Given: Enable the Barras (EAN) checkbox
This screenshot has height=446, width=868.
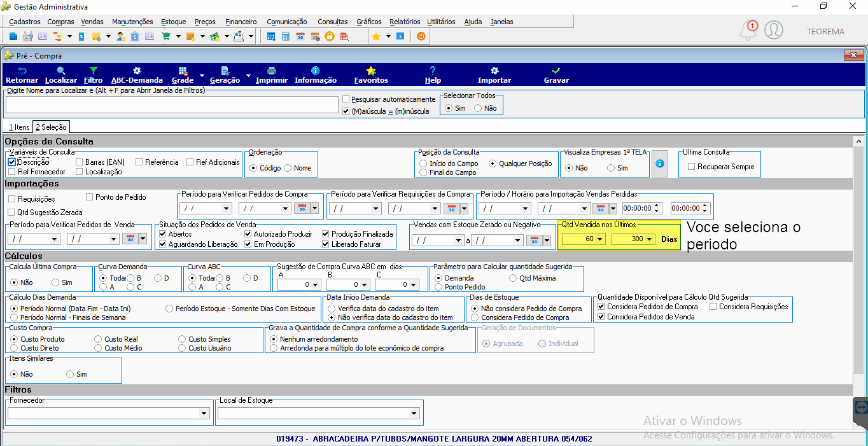Looking at the screenshot, I should (80, 162).
